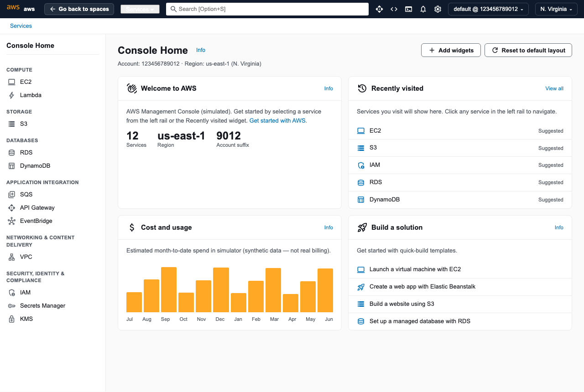Click the Sep bar in cost chart
584x392 pixels.
tap(169, 290)
